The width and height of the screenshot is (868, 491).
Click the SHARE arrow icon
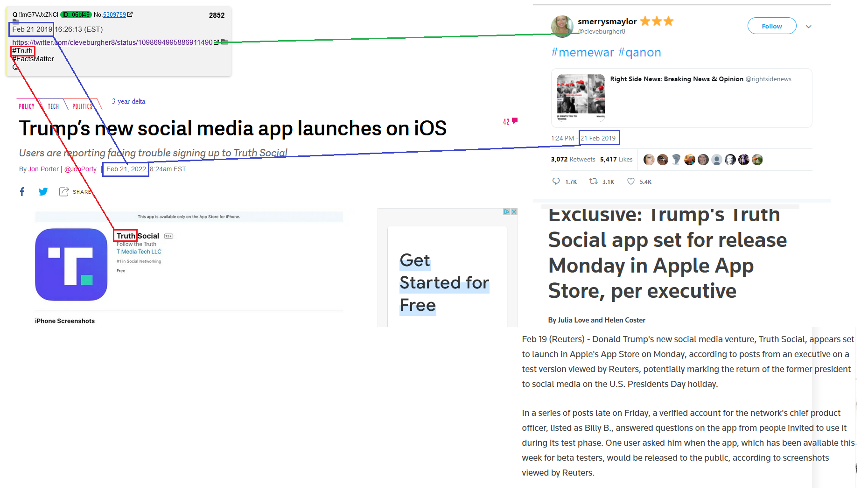point(64,191)
